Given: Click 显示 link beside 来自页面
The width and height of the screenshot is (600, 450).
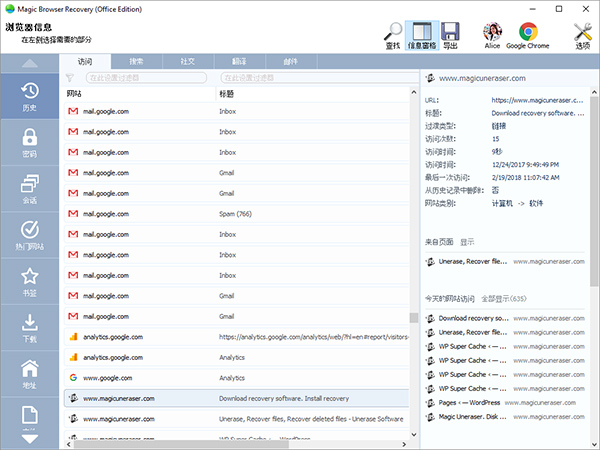Looking at the screenshot, I should [467, 242].
